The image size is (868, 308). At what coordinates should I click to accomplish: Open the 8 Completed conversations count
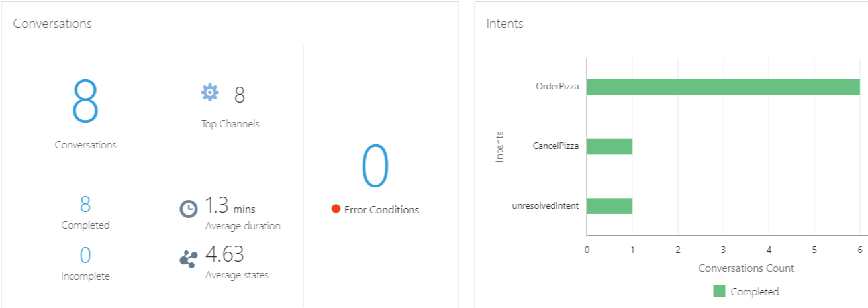tap(85, 205)
